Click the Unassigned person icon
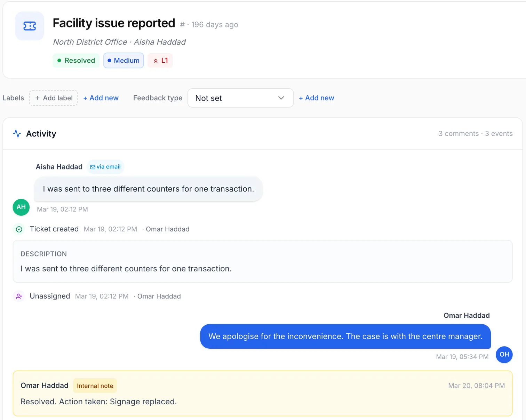 [19, 296]
